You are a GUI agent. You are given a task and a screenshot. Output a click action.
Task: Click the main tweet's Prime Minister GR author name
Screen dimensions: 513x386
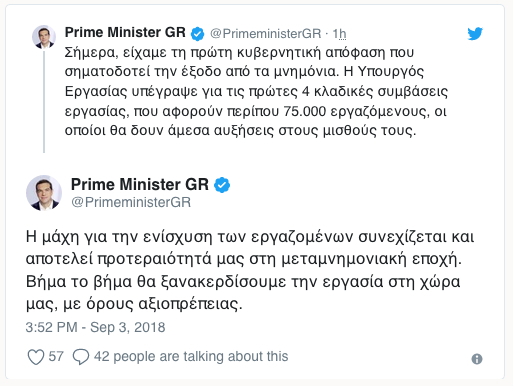tap(140, 184)
